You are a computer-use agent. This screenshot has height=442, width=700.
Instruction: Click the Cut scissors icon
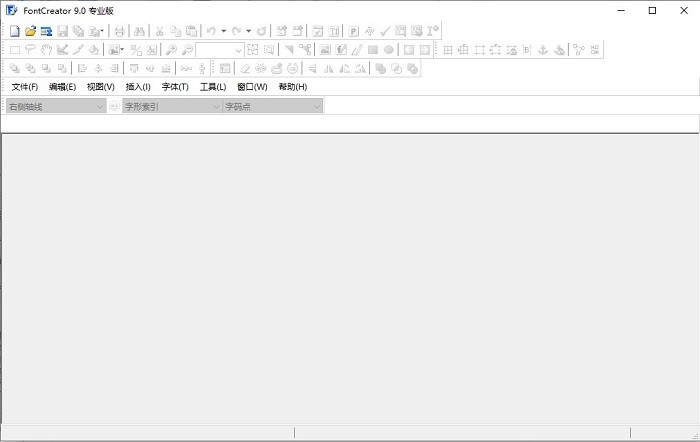[x=159, y=31]
